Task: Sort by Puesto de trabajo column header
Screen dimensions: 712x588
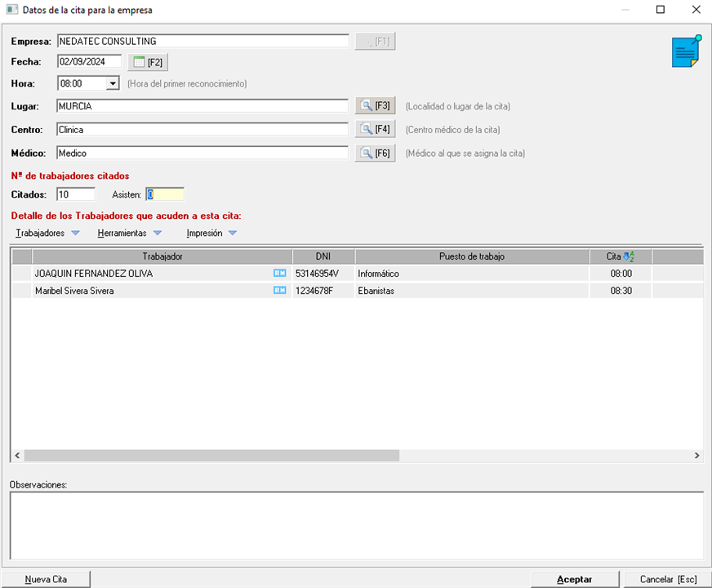Action: click(x=472, y=256)
